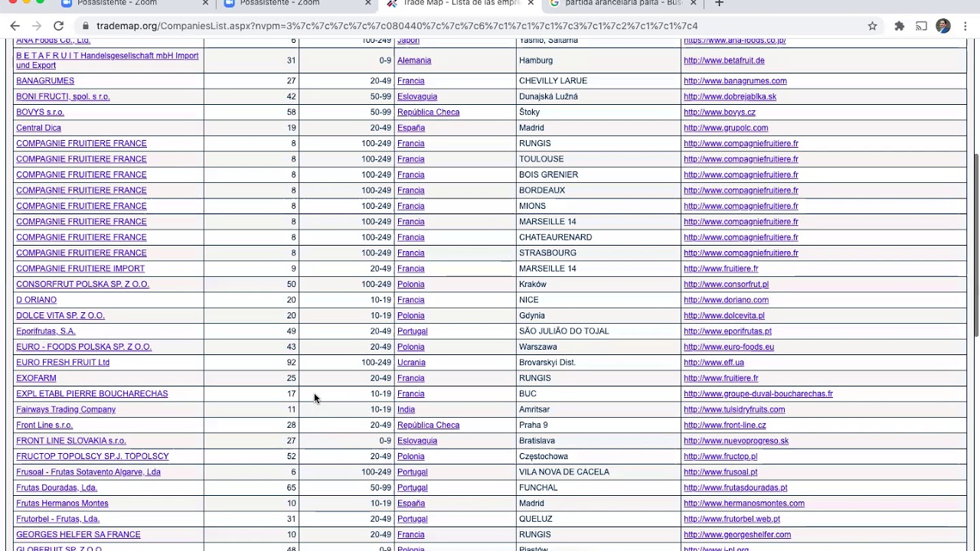Click the Ucrania country link
The height and width of the screenshot is (551, 980).
point(411,363)
